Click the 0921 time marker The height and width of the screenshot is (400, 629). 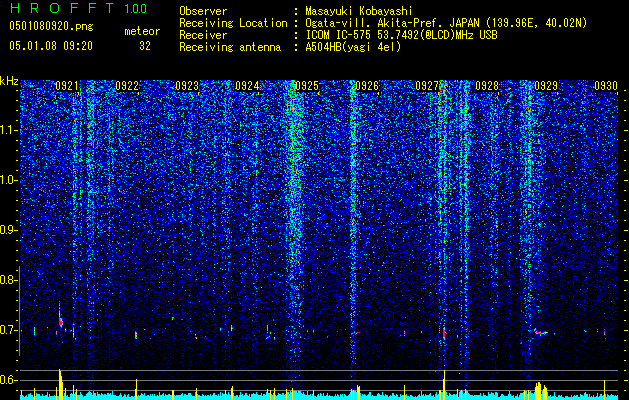click(67, 86)
